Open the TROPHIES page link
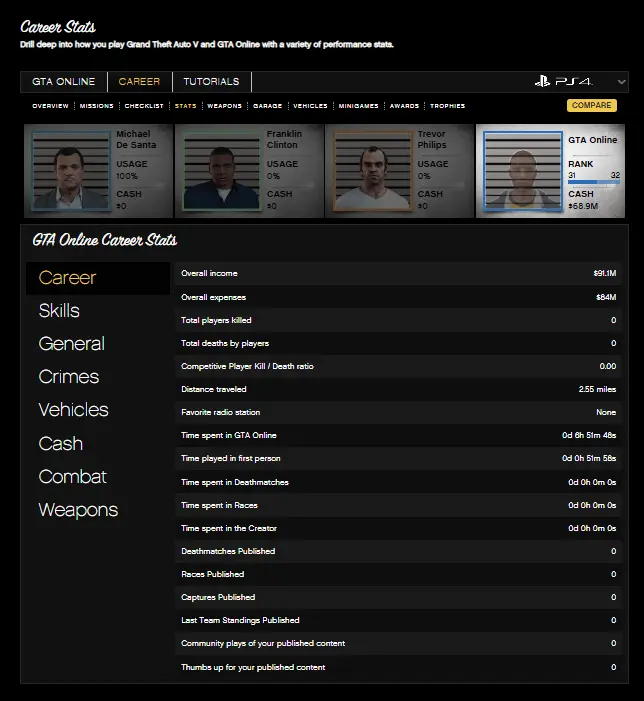The width and height of the screenshot is (644, 701). click(x=448, y=106)
